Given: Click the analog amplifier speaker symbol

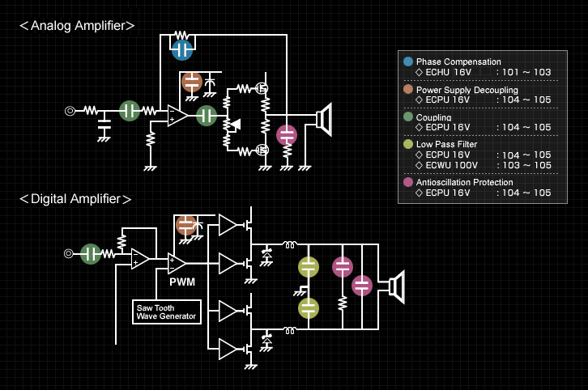Looking at the screenshot, I should (x=324, y=119).
